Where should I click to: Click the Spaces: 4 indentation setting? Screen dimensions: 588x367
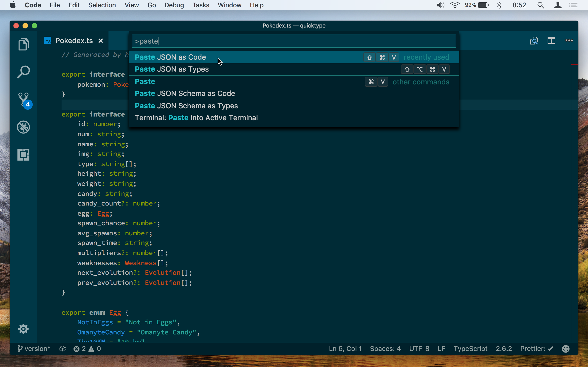pos(385,349)
